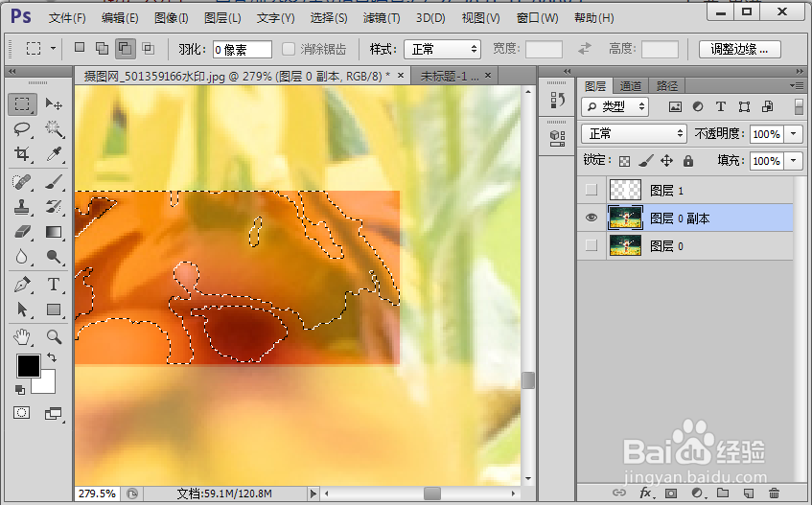The width and height of the screenshot is (812, 505).
Task: Open the 填充 fill slider arrow
Action: tap(794, 161)
